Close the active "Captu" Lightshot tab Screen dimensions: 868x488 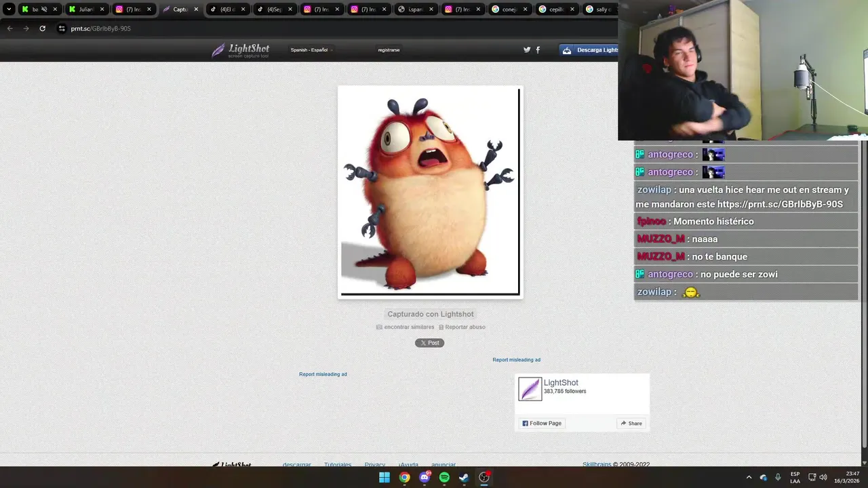(196, 9)
